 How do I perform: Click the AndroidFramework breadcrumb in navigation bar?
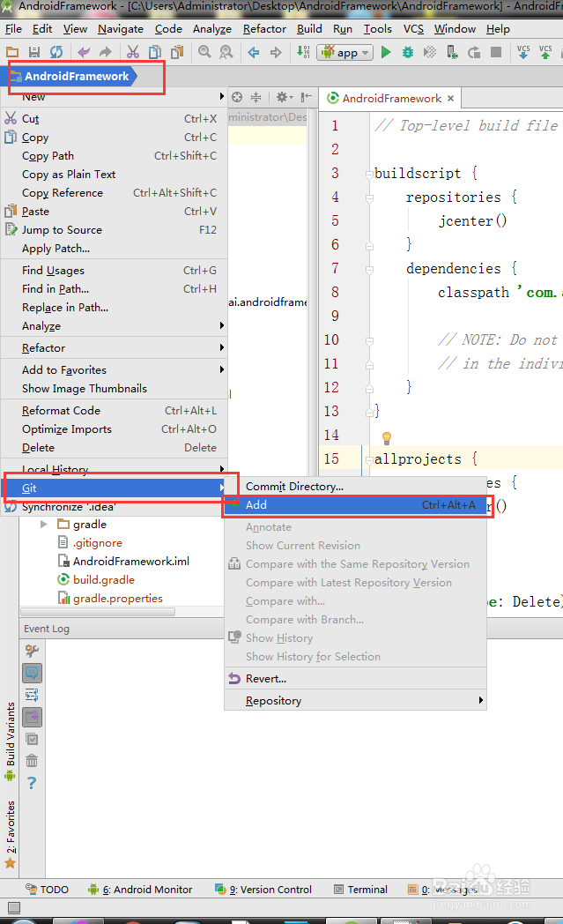click(77, 76)
